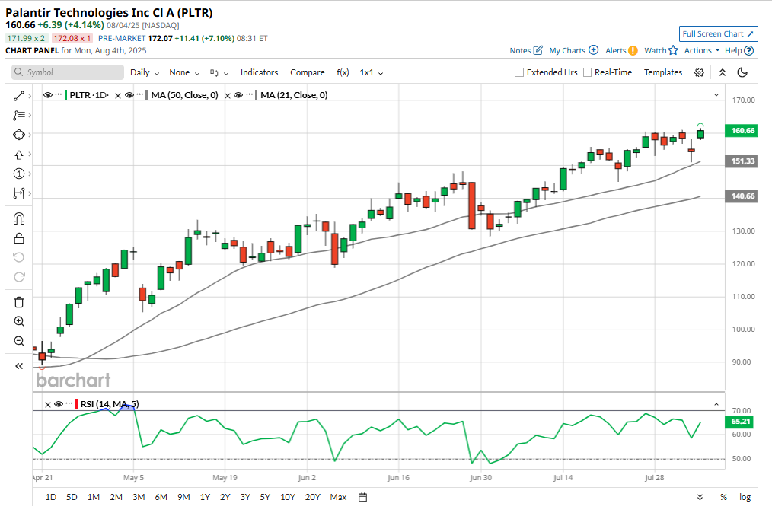
Task: Collapse the drawing tools sidebar
Action: 19,366
